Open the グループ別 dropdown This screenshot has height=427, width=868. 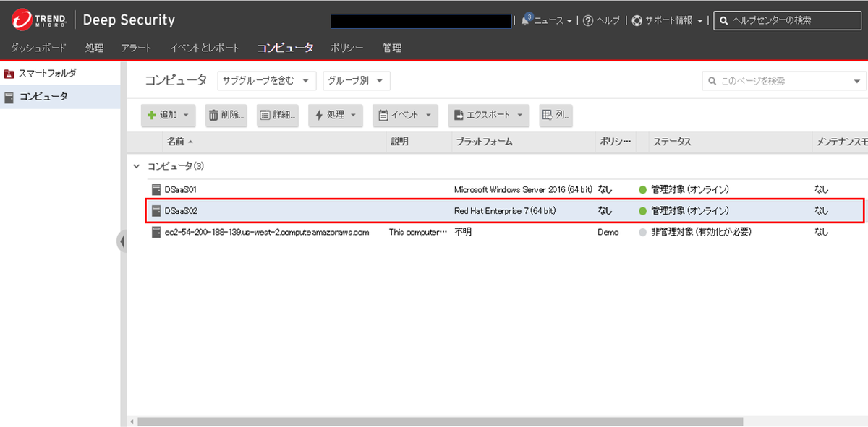tap(357, 80)
